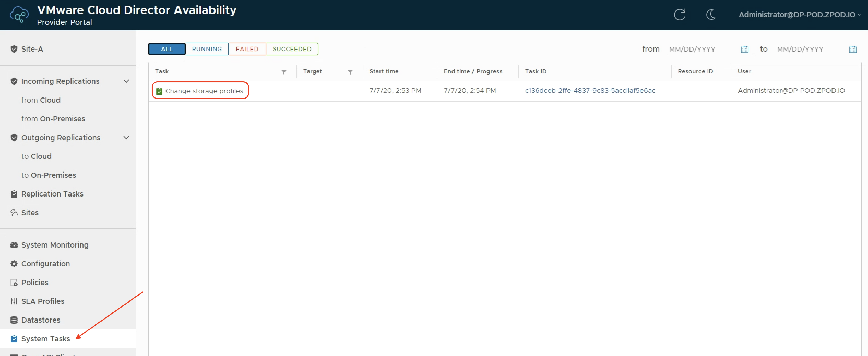Open Configuration gear in sidebar
The image size is (868, 356).
click(45, 263)
